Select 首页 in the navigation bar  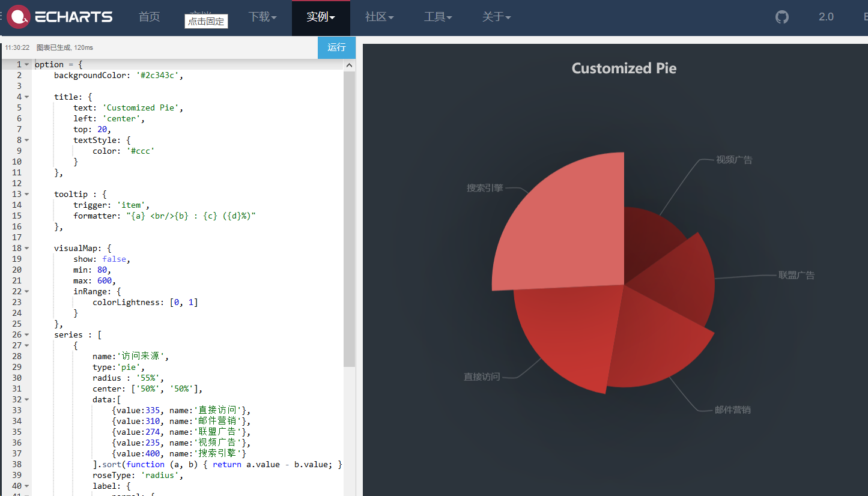(x=149, y=17)
